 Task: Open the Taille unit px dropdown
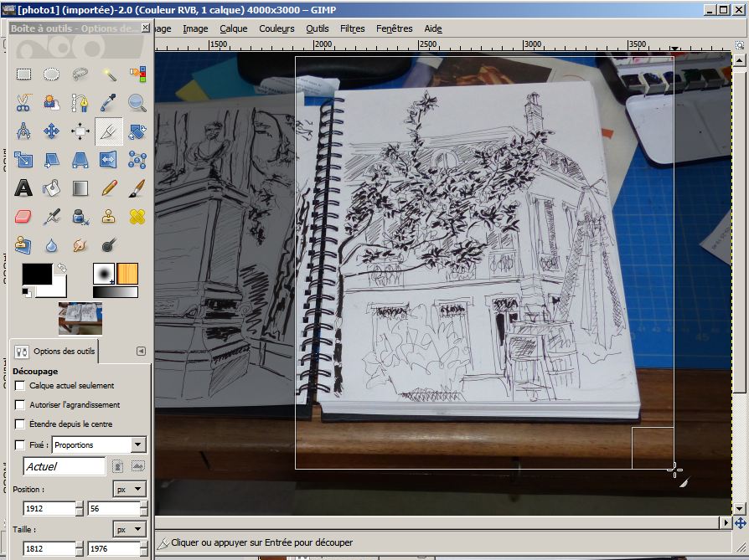coord(130,529)
